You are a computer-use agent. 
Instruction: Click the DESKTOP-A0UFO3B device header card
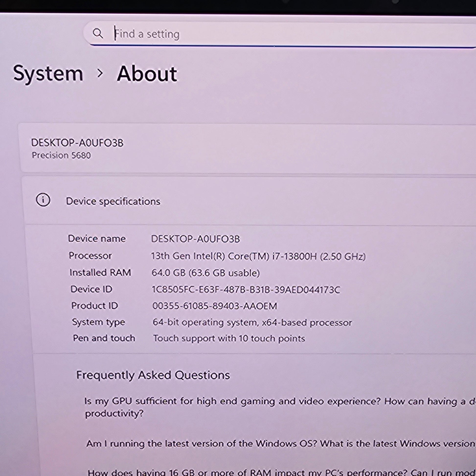pyautogui.click(x=77, y=143)
